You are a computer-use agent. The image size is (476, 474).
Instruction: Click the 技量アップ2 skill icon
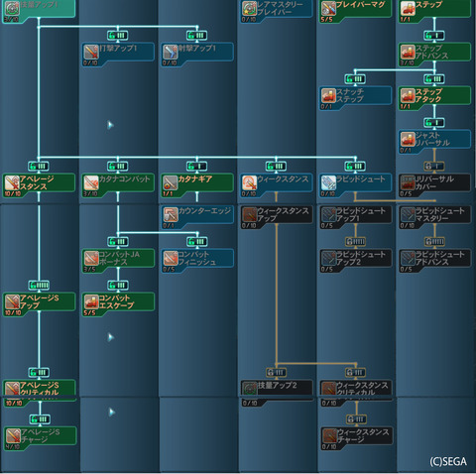click(x=250, y=389)
